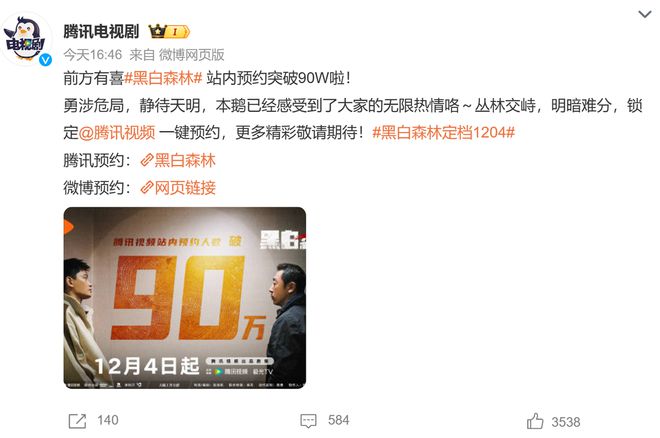Click the blue verified badge on avatar
Screen dimensions: 660x438
(45, 60)
